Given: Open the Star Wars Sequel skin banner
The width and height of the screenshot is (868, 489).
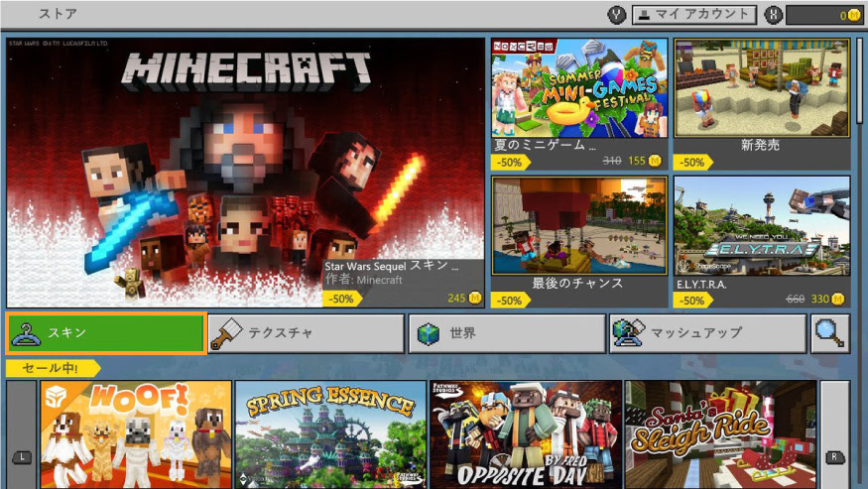Looking at the screenshot, I should coord(245,173).
